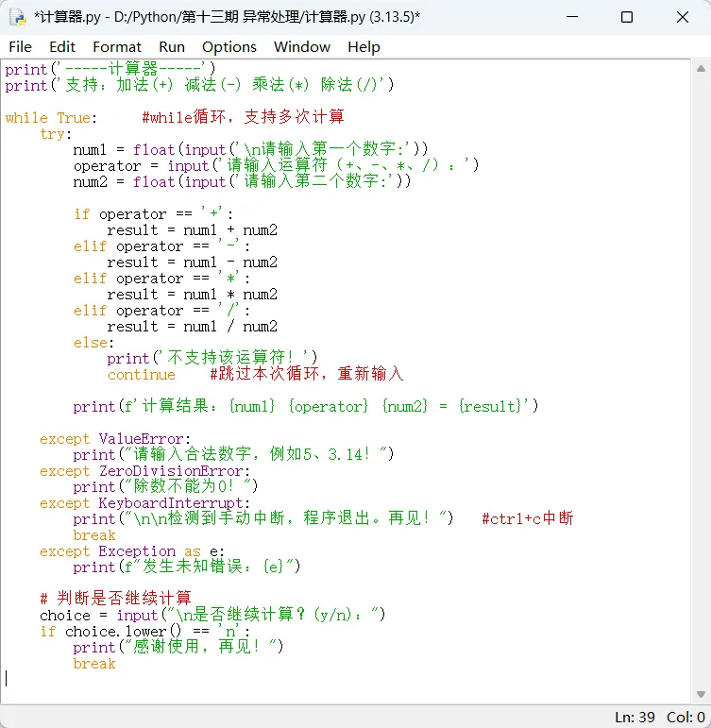Screen dimensions: 711x728
Task: Maximize the IDLE editor window
Action: [x=627, y=17]
